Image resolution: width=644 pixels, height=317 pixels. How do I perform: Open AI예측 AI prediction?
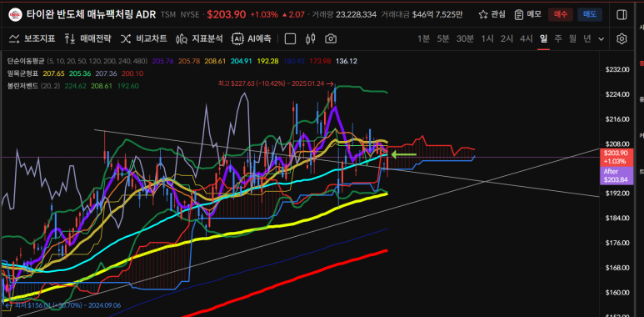(252, 39)
